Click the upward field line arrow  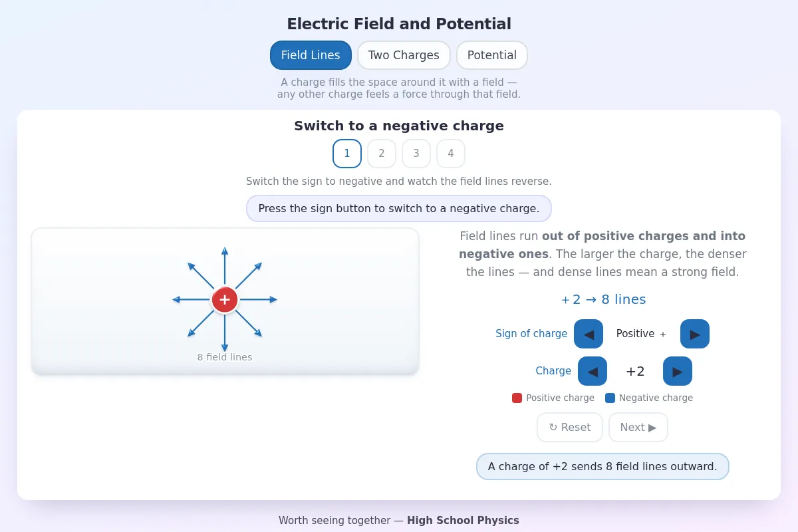pyautogui.click(x=225, y=265)
